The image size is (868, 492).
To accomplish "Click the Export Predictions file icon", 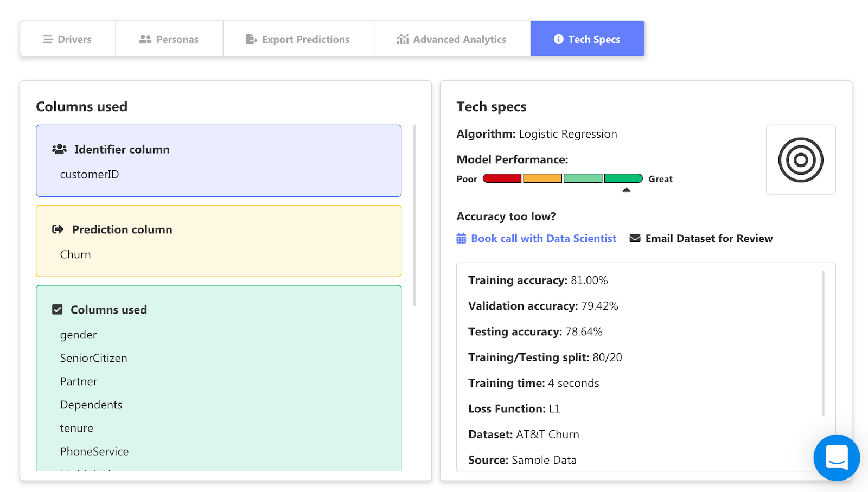I will click(251, 39).
